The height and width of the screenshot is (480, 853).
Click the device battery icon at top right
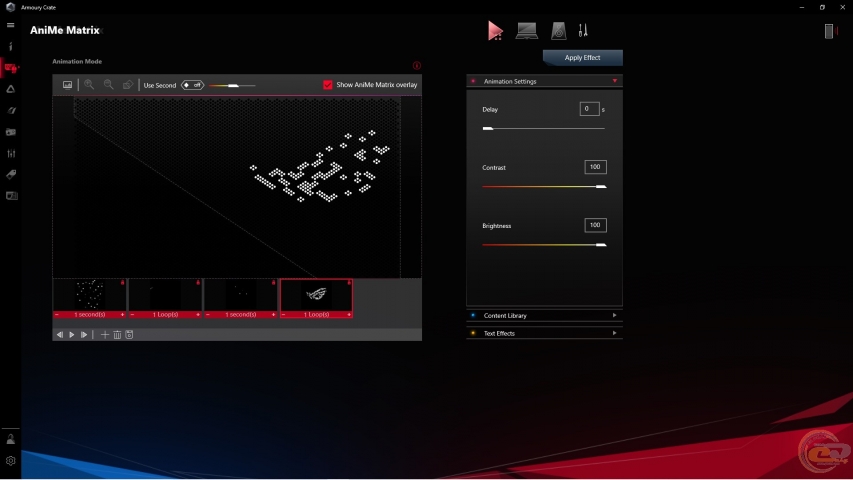click(829, 31)
